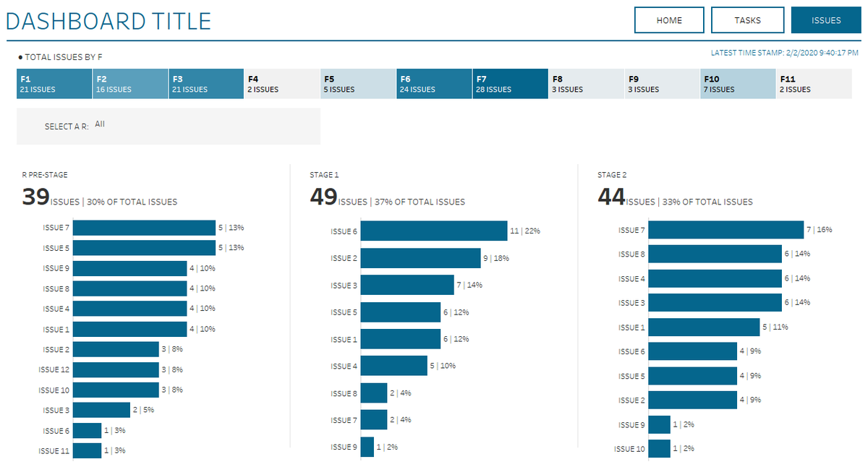The width and height of the screenshot is (868, 467).
Task: Pick the F4 2 issues tile
Action: pyautogui.click(x=282, y=84)
